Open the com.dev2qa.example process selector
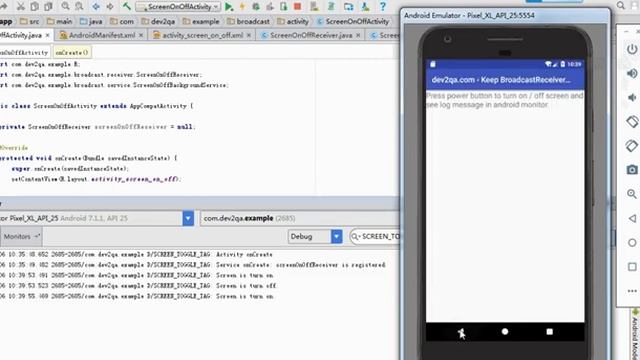The height and width of the screenshot is (360, 640). [x=299, y=218]
